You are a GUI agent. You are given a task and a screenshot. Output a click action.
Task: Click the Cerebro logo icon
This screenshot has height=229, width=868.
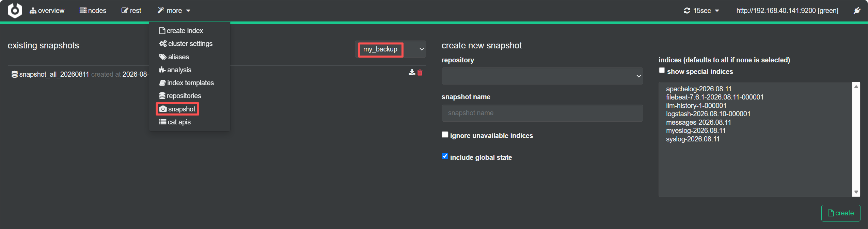[15, 11]
